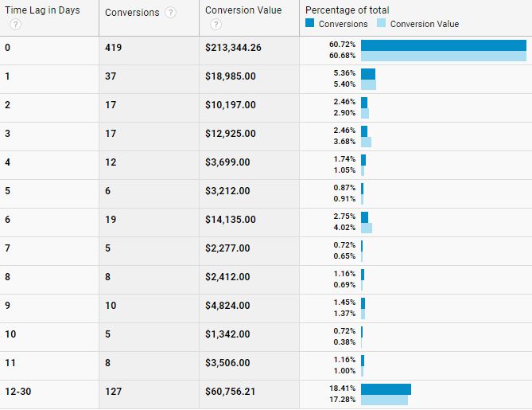Click the $18,985.00 conversion value cell

coord(231,76)
